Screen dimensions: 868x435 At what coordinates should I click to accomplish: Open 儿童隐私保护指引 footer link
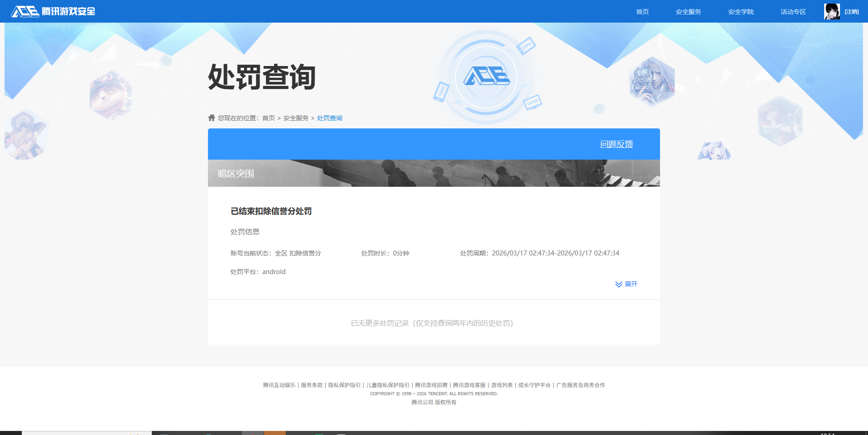click(388, 385)
